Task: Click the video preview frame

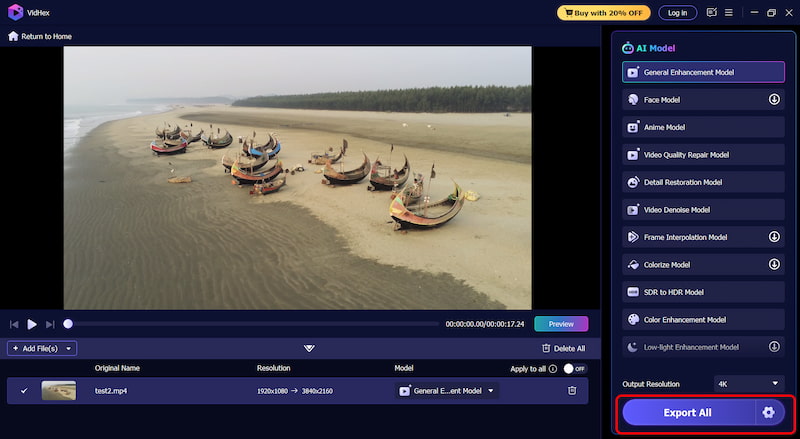Action: pyautogui.click(x=297, y=178)
